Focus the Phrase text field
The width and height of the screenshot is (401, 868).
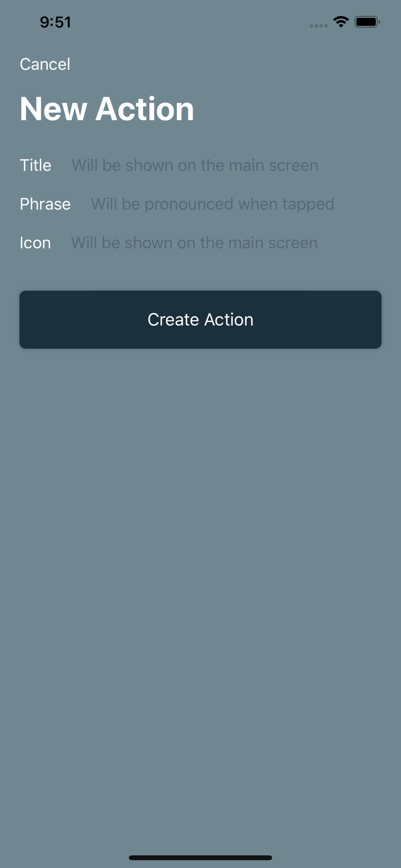(236, 204)
